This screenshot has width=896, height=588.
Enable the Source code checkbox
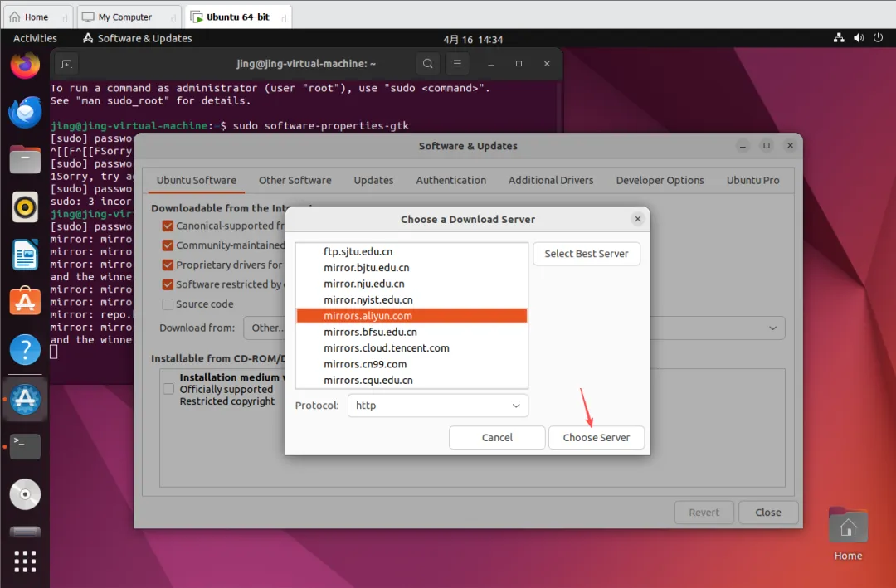(x=168, y=304)
